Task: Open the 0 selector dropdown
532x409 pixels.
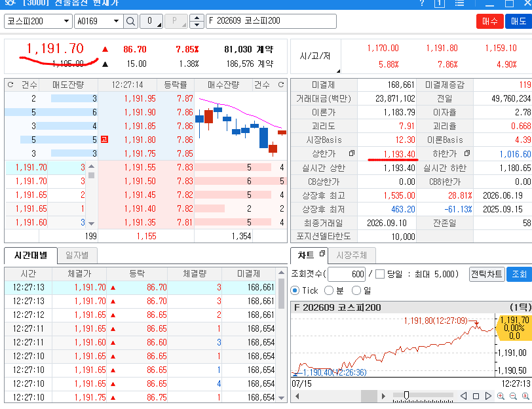Action: coord(151,21)
